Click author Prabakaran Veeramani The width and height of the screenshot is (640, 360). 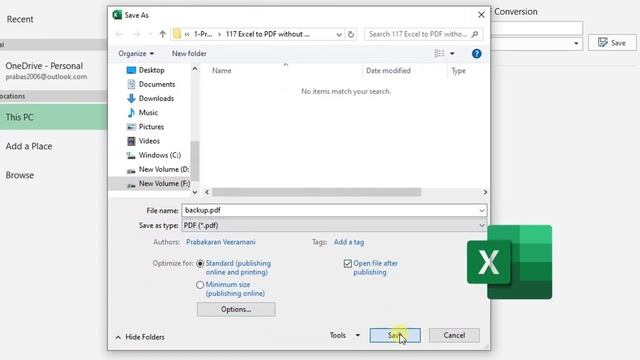click(x=220, y=242)
